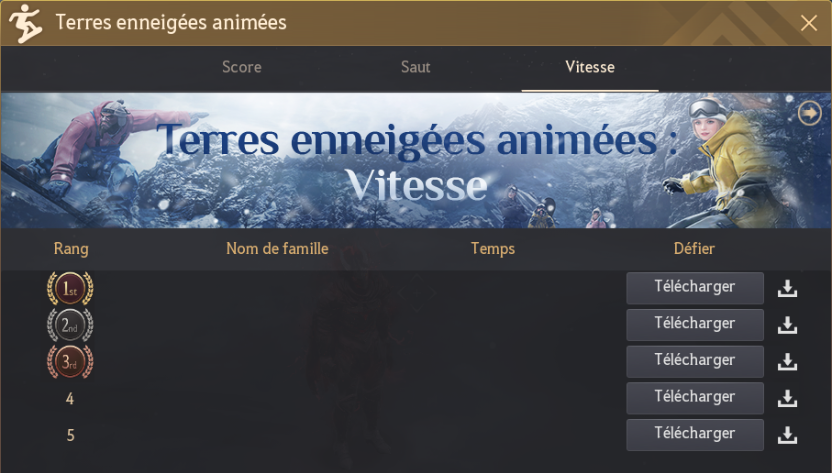Image resolution: width=832 pixels, height=473 pixels.
Task: Click the Vitesse banner image
Action: click(x=416, y=161)
